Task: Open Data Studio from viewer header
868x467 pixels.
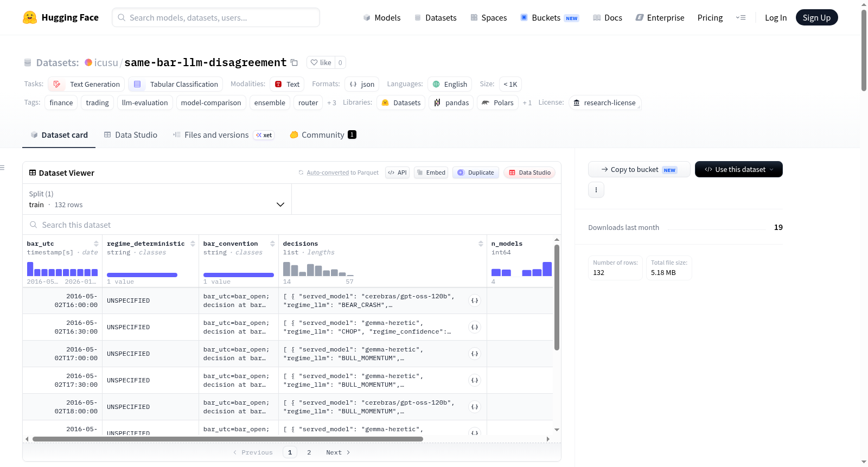Action: 529,172
